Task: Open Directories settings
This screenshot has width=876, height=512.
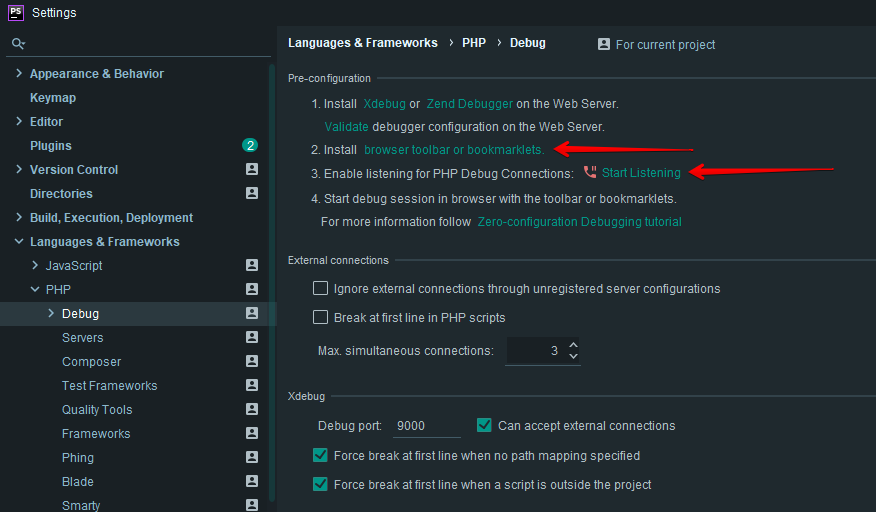Action: [61, 194]
